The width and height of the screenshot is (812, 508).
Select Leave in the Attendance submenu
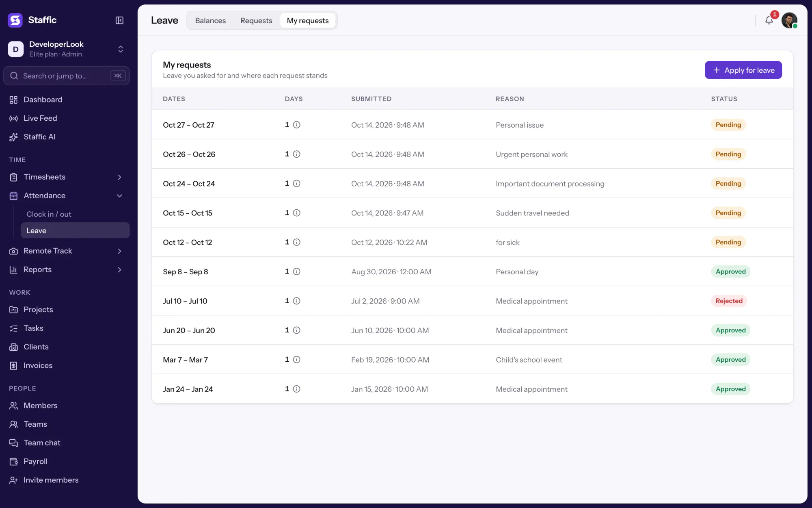pyautogui.click(x=75, y=230)
